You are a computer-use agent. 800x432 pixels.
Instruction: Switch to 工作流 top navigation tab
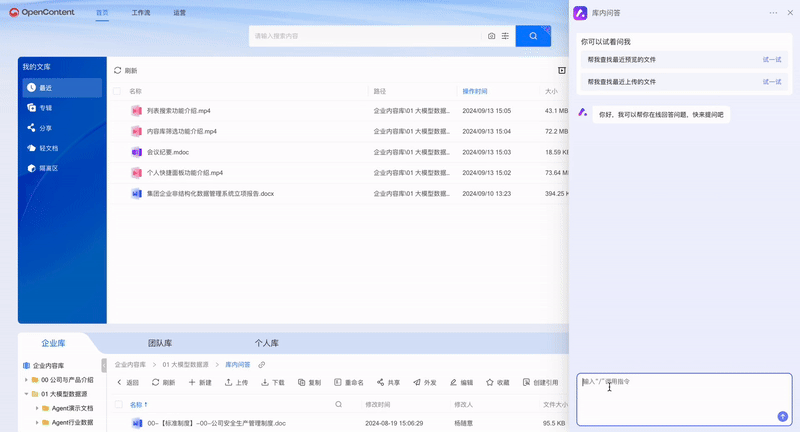[x=141, y=13]
